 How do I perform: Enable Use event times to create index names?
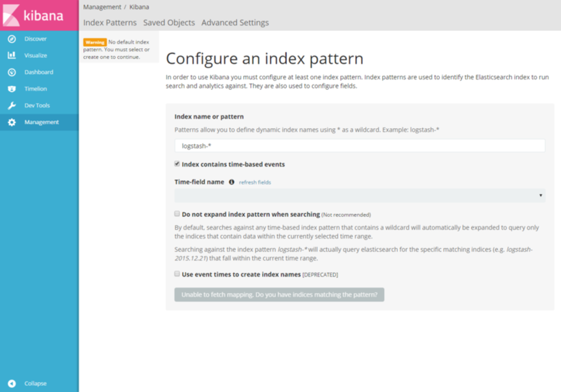click(177, 274)
